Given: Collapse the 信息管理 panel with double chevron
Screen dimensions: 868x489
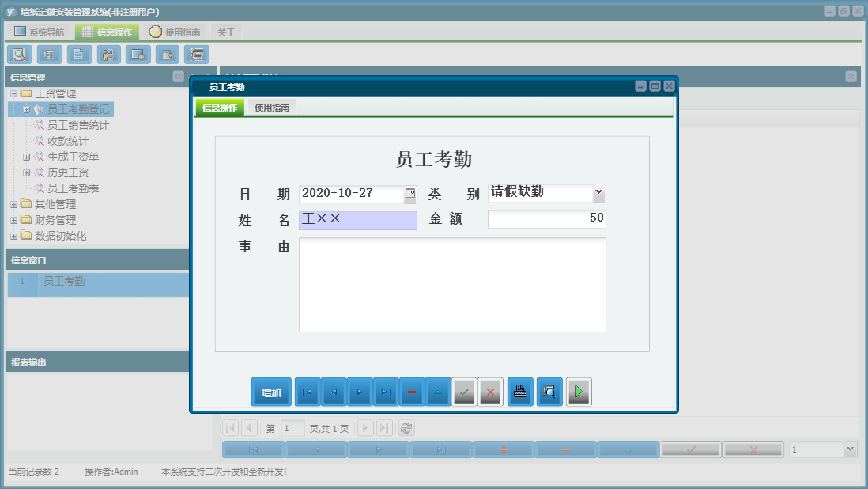Looking at the screenshot, I should 178,77.
